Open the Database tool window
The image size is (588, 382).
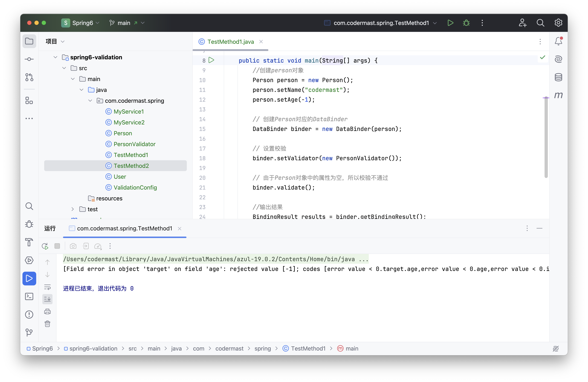coord(558,77)
